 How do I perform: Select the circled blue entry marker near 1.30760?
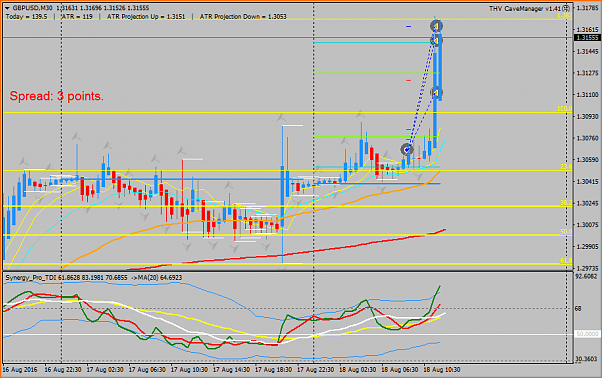[407, 149]
